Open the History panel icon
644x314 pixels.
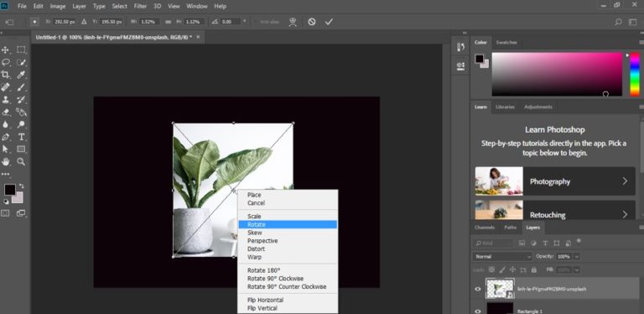pyautogui.click(x=460, y=47)
